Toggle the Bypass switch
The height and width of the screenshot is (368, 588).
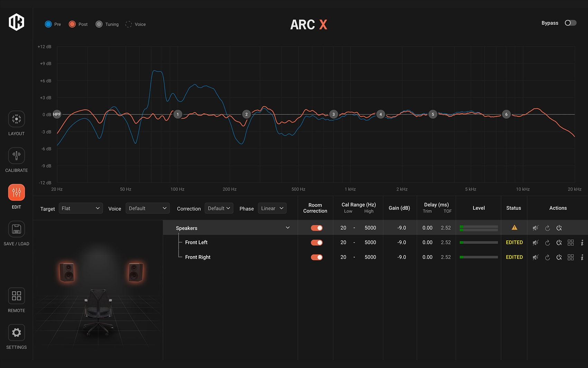point(570,23)
